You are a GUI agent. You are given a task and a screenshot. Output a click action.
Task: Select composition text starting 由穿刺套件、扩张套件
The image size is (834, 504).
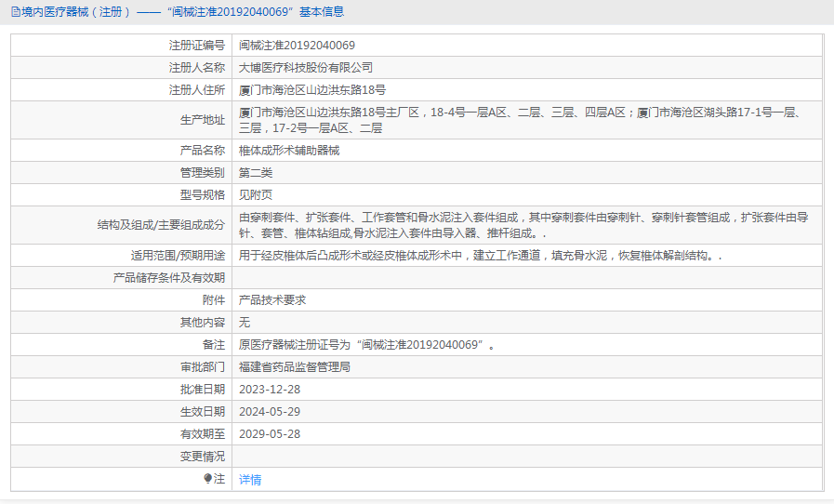pos(523,225)
